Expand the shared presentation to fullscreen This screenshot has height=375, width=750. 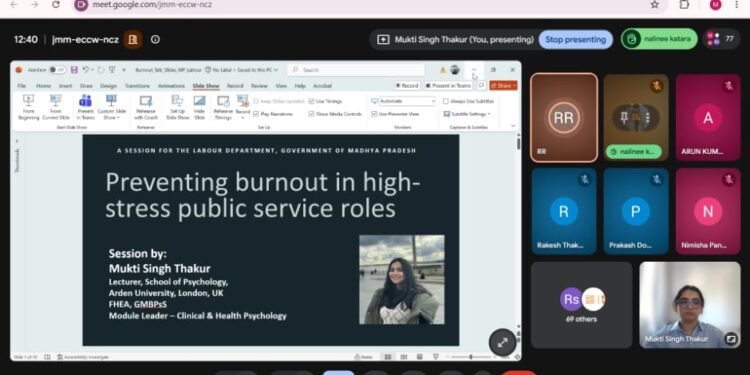[x=502, y=342]
